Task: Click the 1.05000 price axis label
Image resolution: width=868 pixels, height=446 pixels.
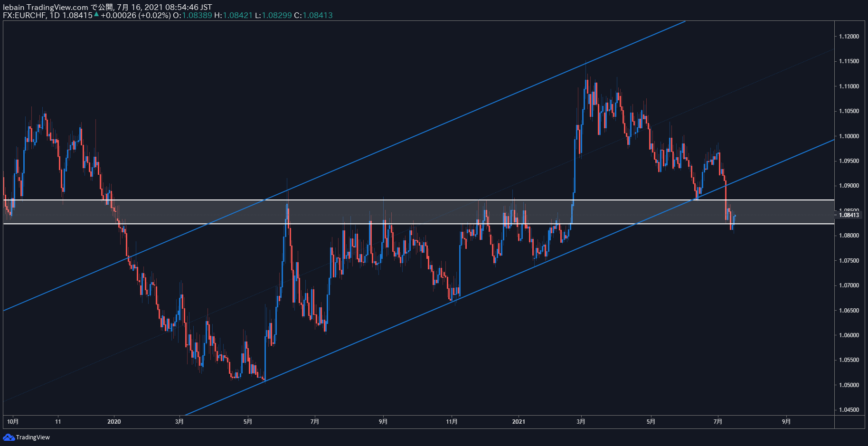Action: pyautogui.click(x=849, y=385)
